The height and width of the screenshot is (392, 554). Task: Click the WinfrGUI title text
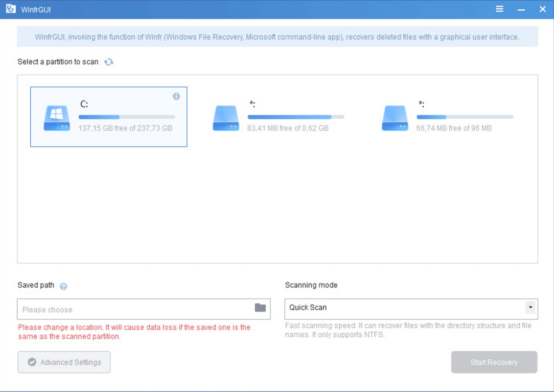[x=36, y=9]
